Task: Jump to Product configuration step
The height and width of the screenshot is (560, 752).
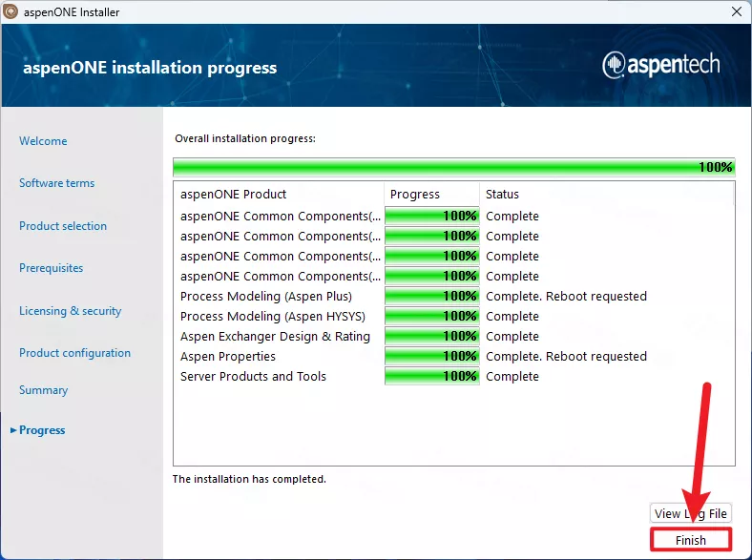Action: pos(74,353)
